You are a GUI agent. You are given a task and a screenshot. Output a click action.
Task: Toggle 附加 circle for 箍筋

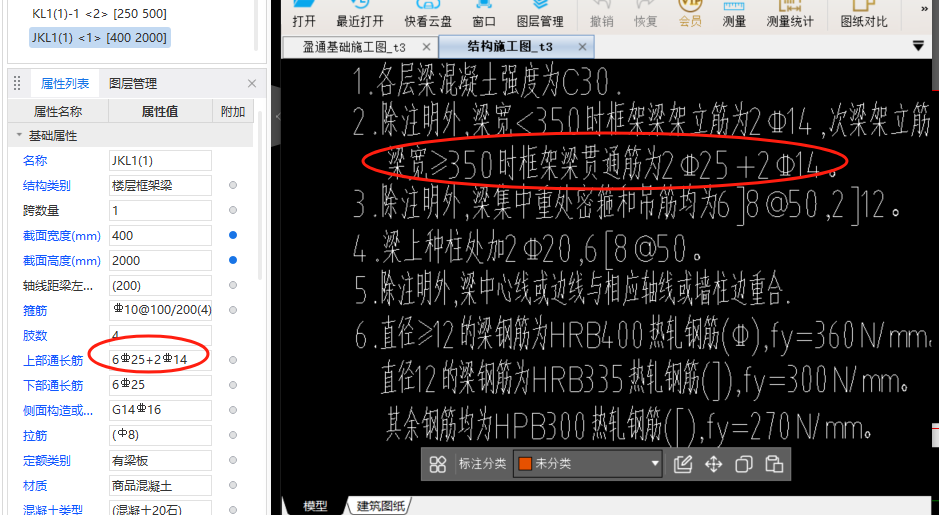click(233, 310)
